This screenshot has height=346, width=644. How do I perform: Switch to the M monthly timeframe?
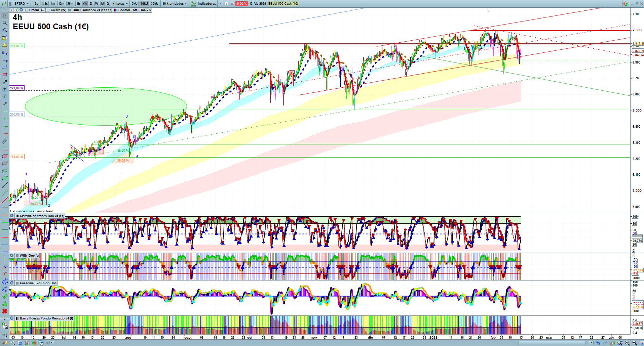[x=103, y=4]
